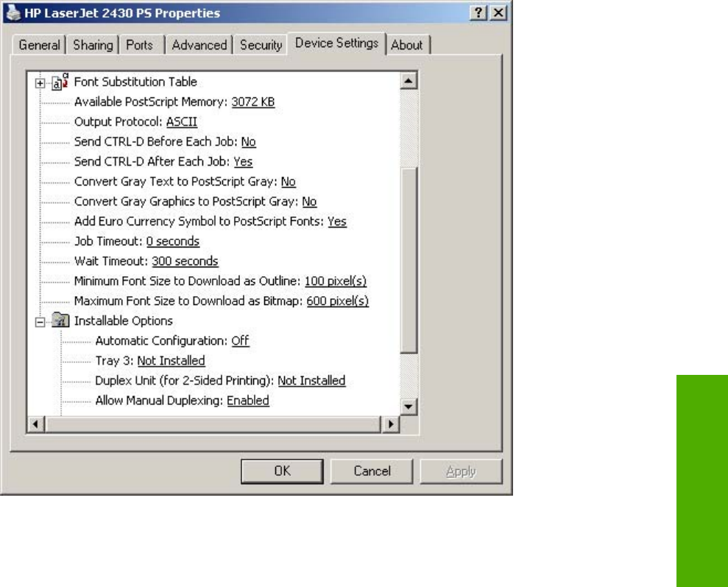Select Maximum Font Size to Download label
The height and width of the screenshot is (587, 728).
pos(188,301)
